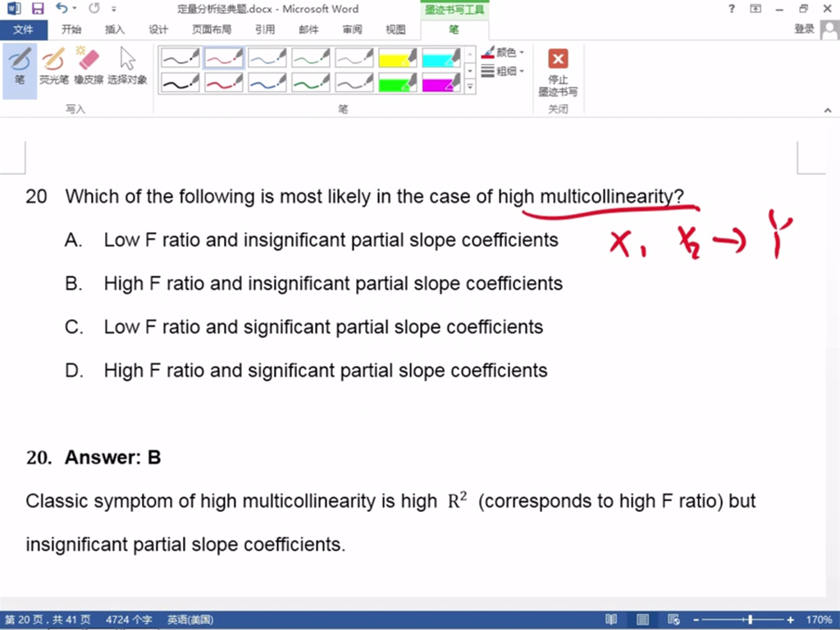The height and width of the screenshot is (630, 840).
Task: Open the 文件 File menu tab
Action: pyautogui.click(x=23, y=30)
